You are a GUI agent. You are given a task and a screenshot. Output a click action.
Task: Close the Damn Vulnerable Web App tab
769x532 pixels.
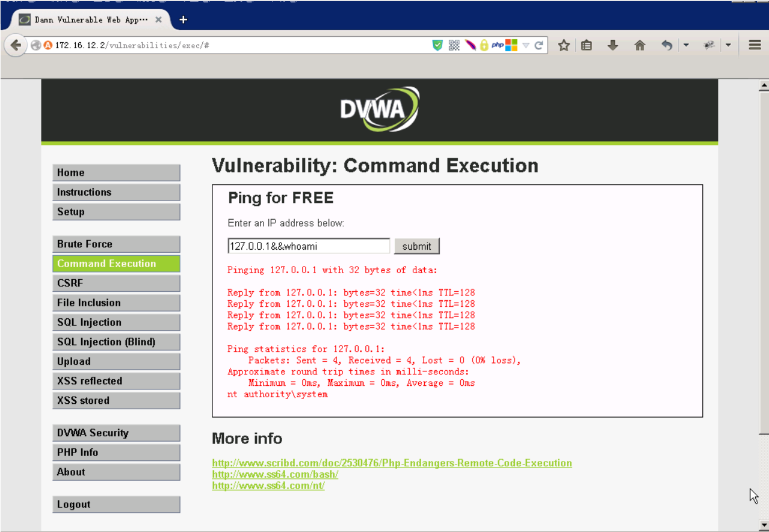point(159,20)
